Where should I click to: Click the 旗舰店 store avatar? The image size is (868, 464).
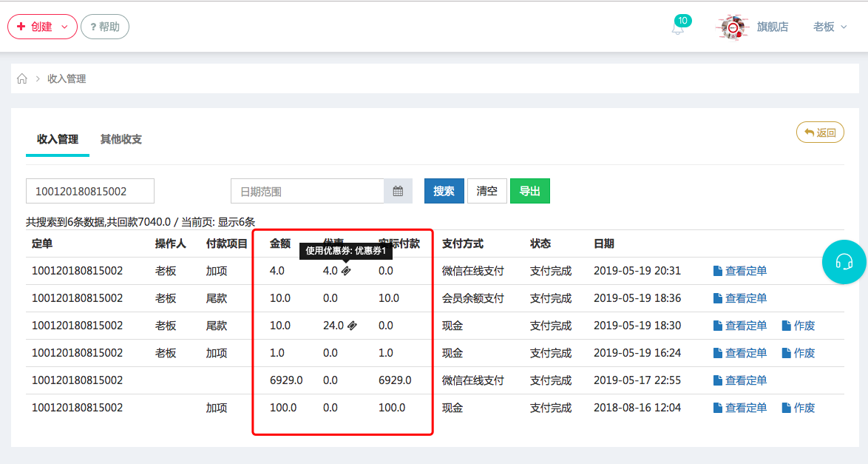(732, 27)
